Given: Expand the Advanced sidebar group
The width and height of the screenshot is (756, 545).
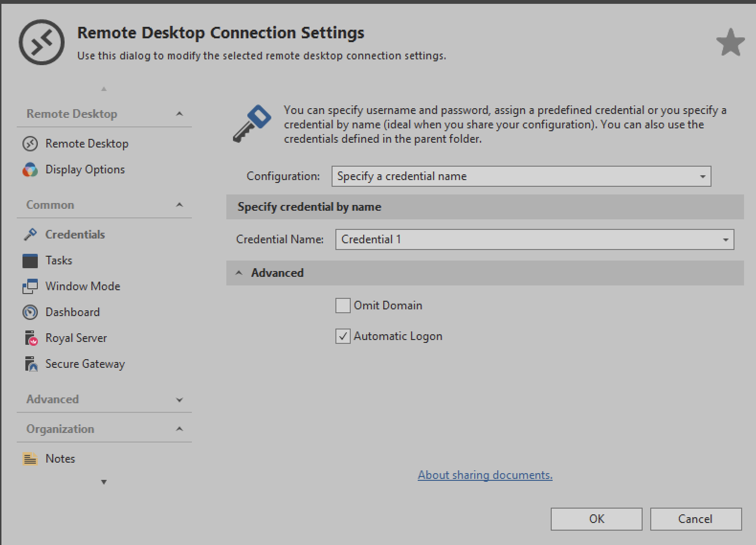Looking at the screenshot, I should click(x=179, y=400).
